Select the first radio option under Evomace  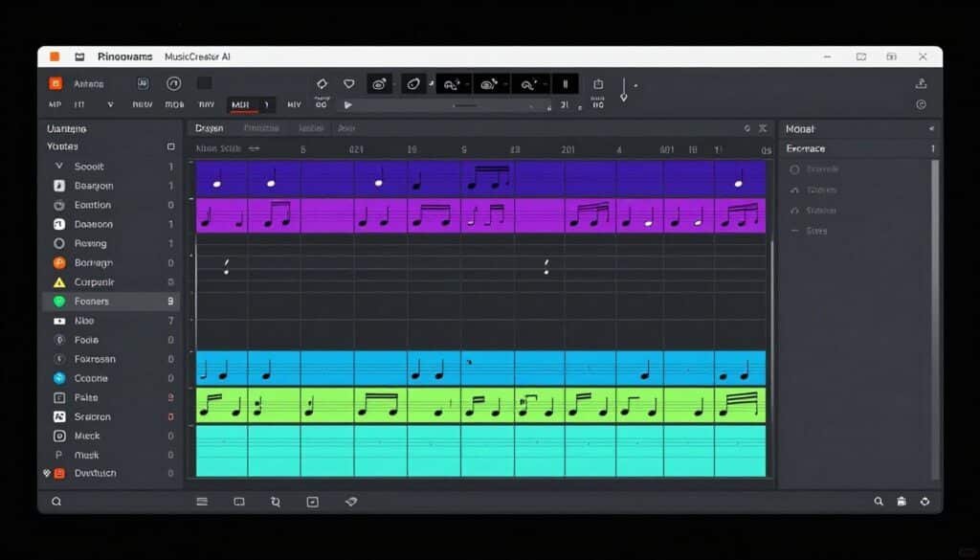[x=794, y=169]
